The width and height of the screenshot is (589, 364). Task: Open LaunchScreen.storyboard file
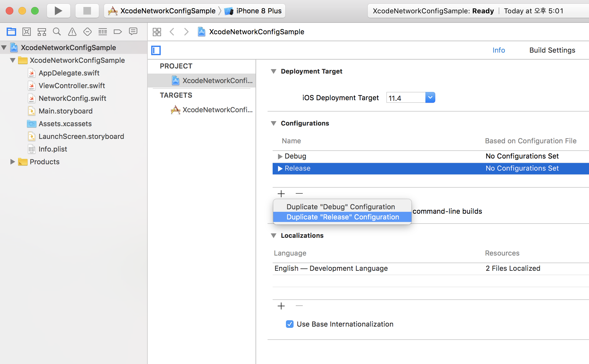(81, 136)
